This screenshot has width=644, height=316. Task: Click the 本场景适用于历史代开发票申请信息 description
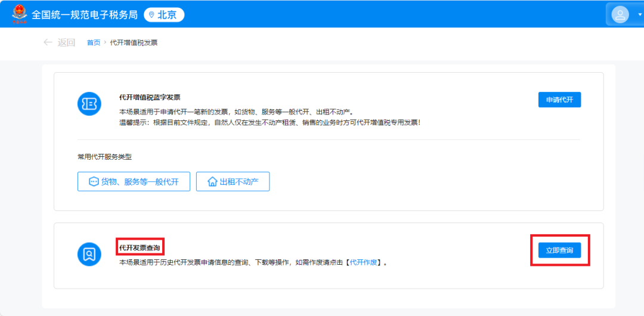[253, 262]
